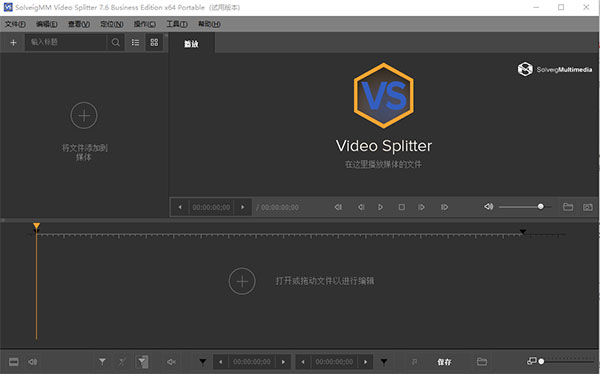The height and width of the screenshot is (374, 600).
Task: Click inside the media title search field
Action: click(x=66, y=42)
